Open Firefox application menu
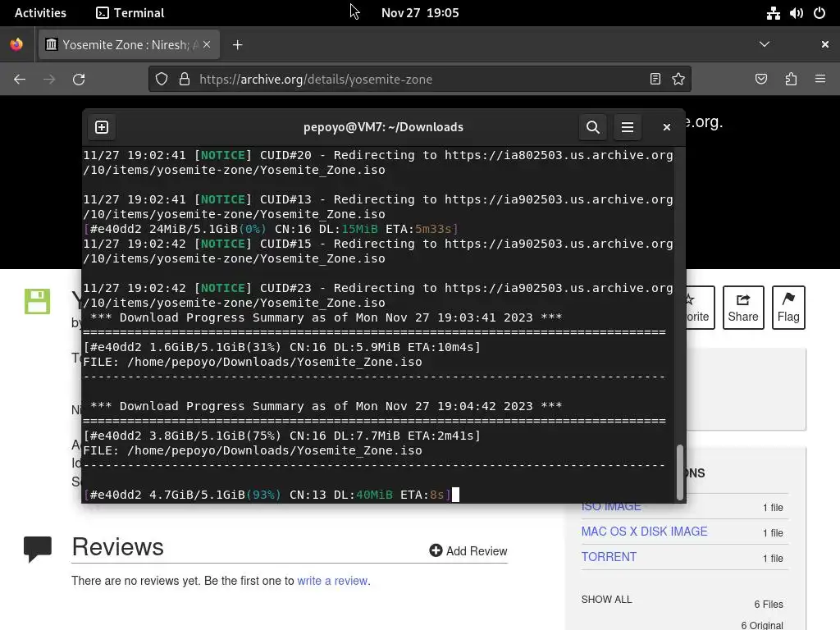 coord(820,80)
